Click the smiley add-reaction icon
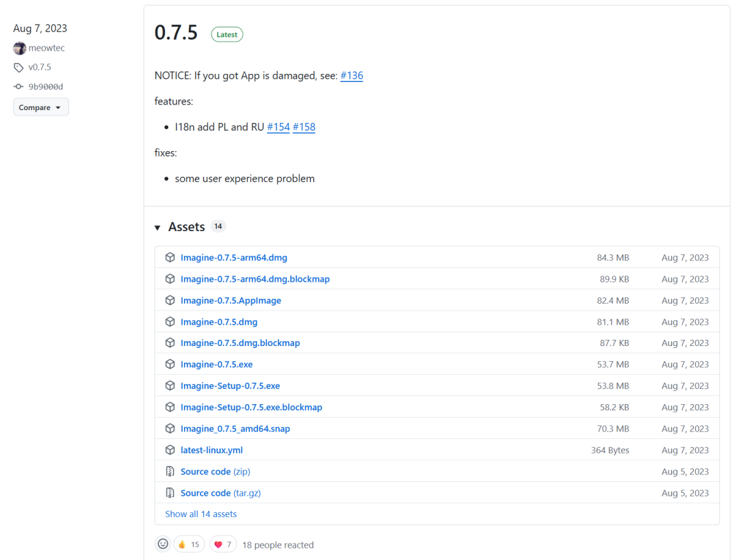The width and height of the screenshot is (739, 560). coord(163,544)
